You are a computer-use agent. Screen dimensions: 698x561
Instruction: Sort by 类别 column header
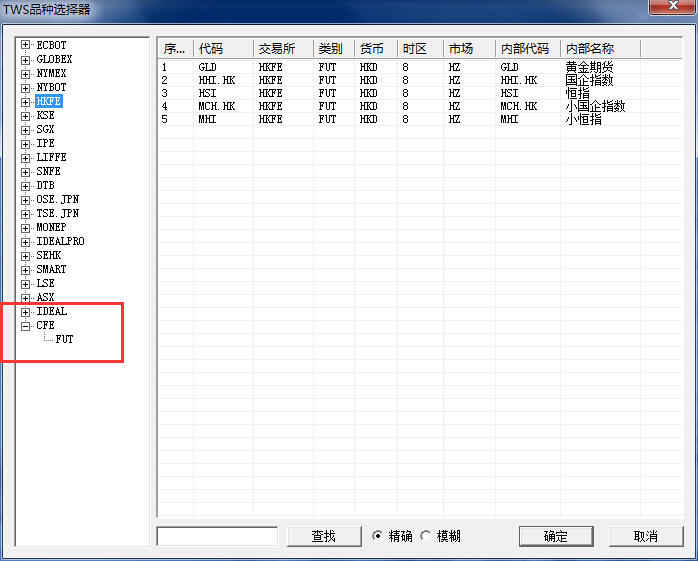[x=334, y=49]
